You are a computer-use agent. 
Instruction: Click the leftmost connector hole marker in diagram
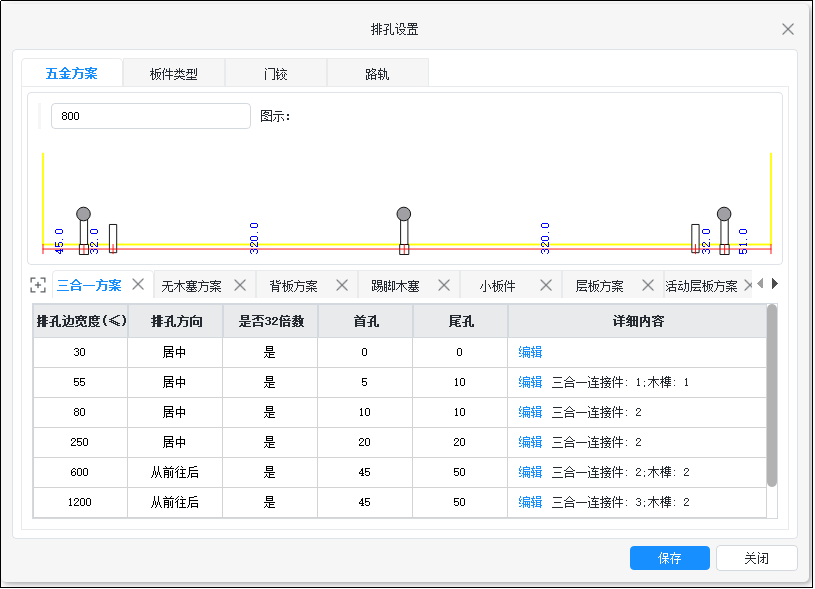point(83,231)
